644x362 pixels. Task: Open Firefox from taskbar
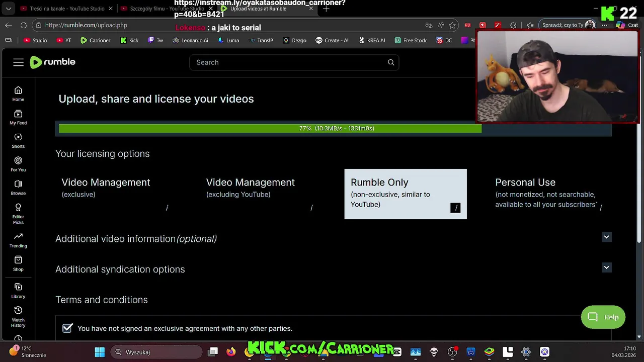231,352
